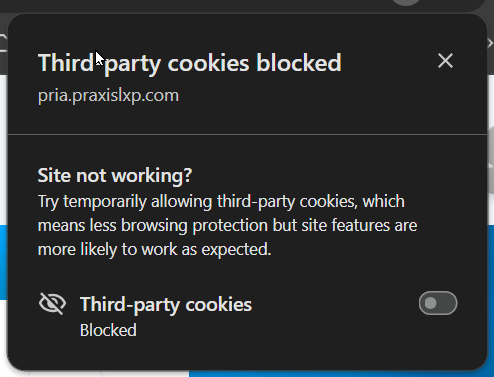
Task: Click the 'Third-party cookies blocked' title
Action: click(190, 63)
